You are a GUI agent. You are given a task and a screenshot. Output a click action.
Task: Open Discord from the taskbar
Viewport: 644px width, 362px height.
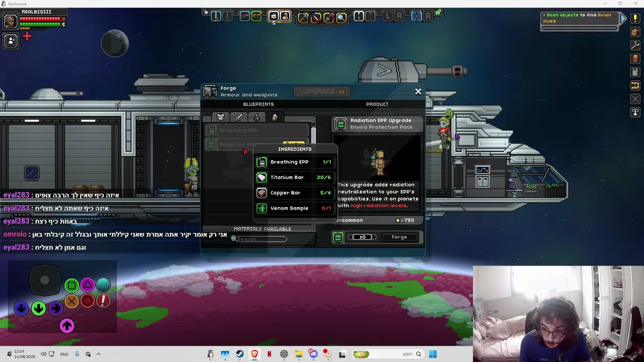[313, 354]
